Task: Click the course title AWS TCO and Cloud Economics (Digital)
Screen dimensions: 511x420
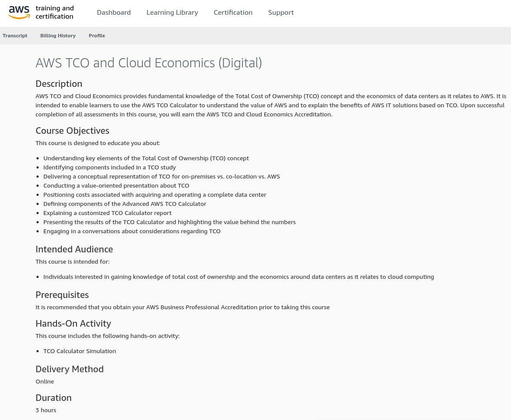Action: (149, 63)
